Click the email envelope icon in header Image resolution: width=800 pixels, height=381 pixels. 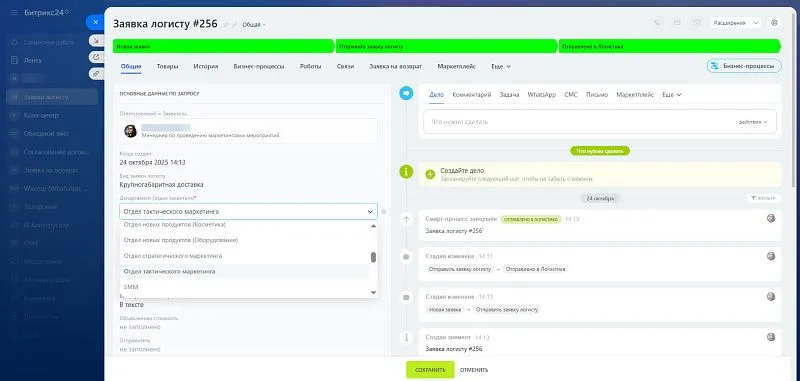677,23
